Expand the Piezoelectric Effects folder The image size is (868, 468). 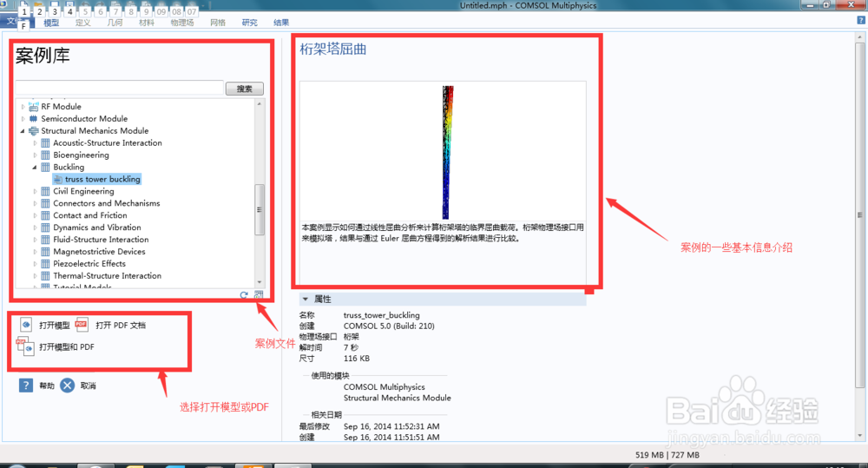point(35,264)
